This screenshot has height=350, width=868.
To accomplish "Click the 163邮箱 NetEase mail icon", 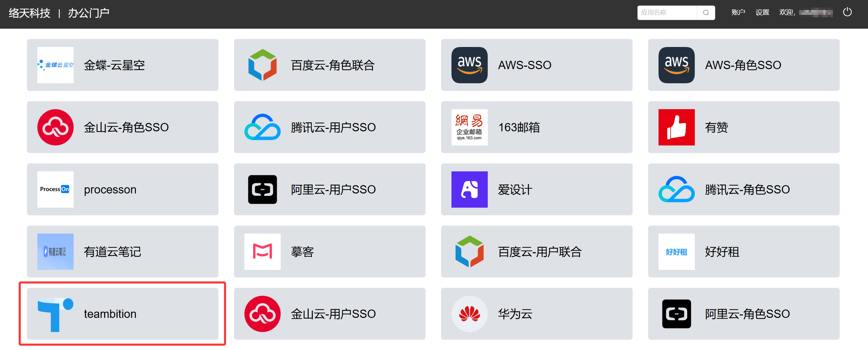I will tap(469, 127).
